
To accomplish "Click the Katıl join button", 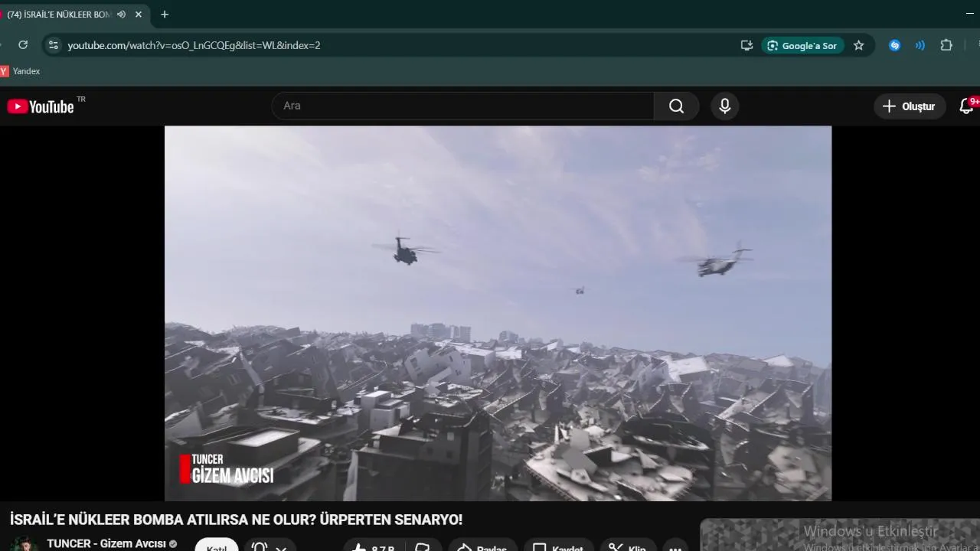I will tap(217, 545).
